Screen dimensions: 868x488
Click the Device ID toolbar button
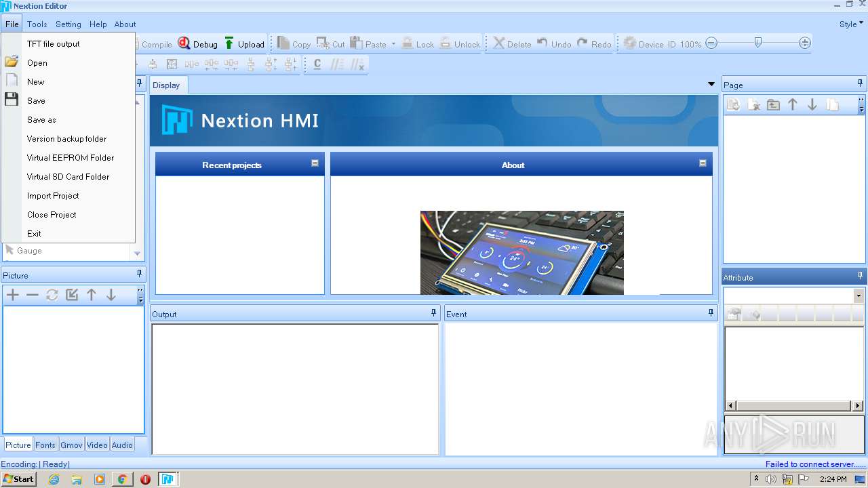(650, 44)
